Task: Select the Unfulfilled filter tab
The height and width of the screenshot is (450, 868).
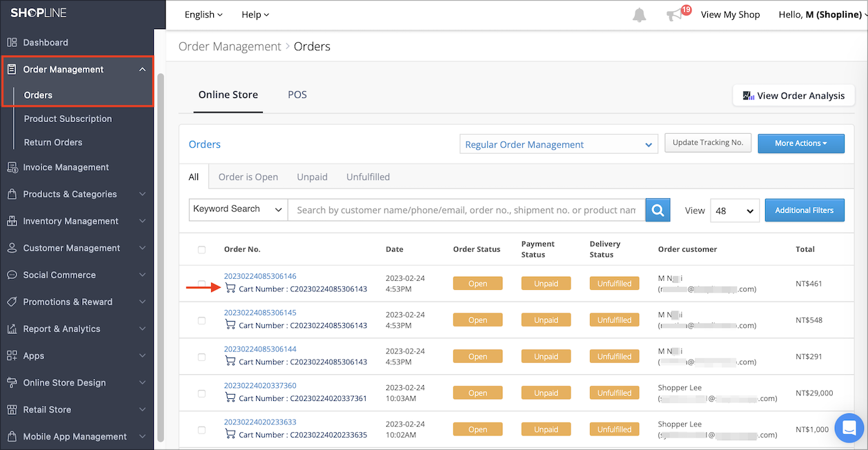Action: pyautogui.click(x=368, y=177)
